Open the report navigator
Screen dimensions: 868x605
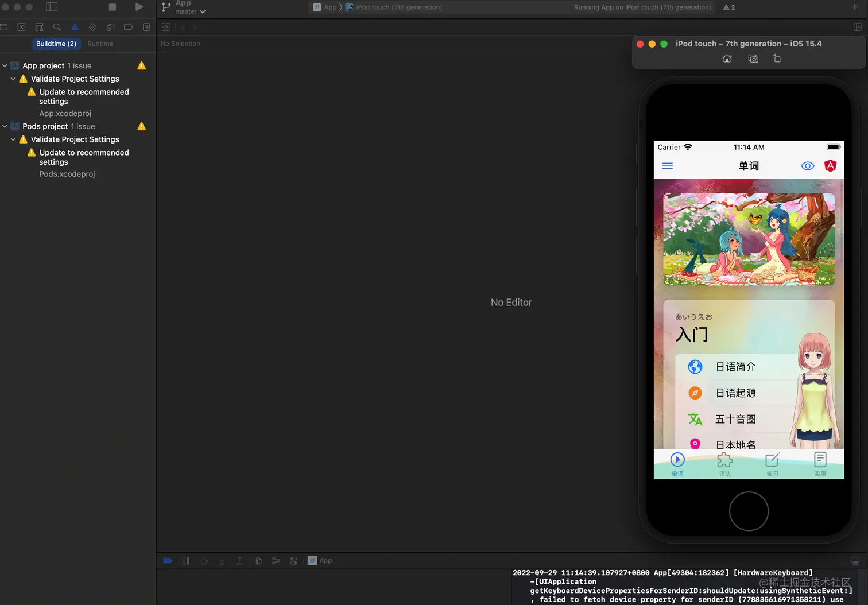pyautogui.click(x=146, y=27)
